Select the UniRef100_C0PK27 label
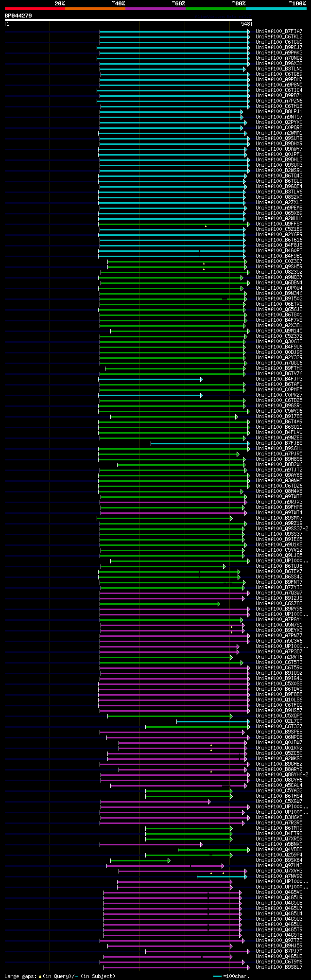Image resolution: width=311 pixels, height=980 pixels. coord(279,395)
